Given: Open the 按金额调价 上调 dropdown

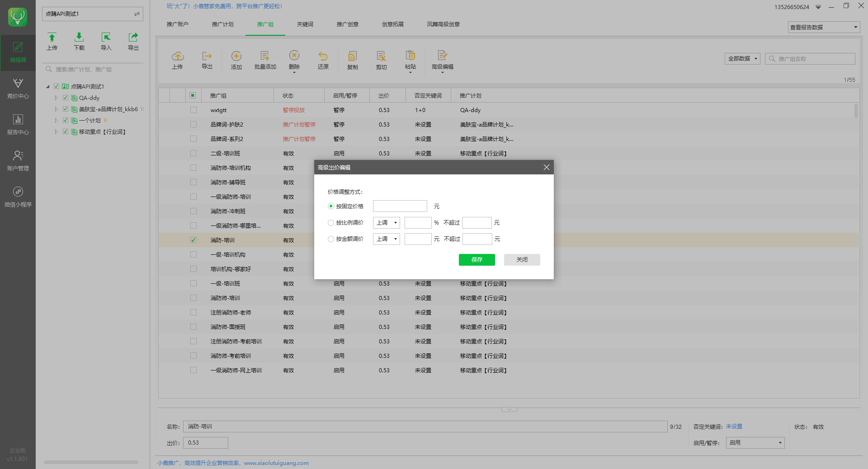Looking at the screenshot, I should (387, 239).
